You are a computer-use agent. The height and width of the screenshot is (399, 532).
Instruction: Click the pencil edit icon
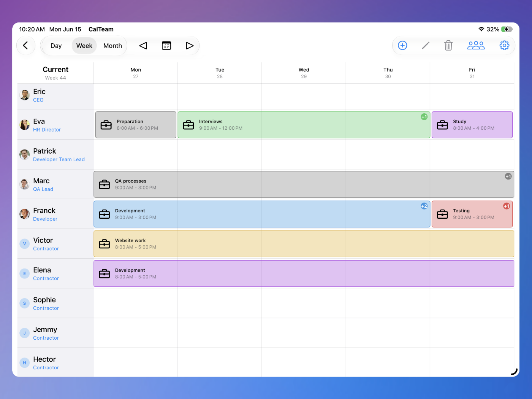426,46
